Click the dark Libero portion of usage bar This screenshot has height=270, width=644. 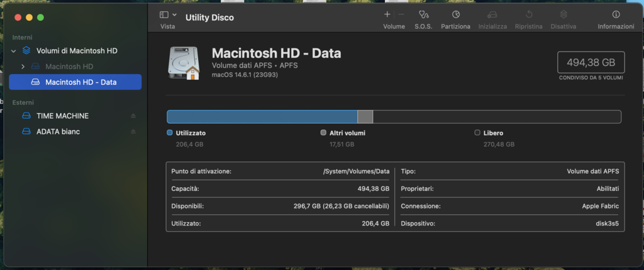[497, 117]
